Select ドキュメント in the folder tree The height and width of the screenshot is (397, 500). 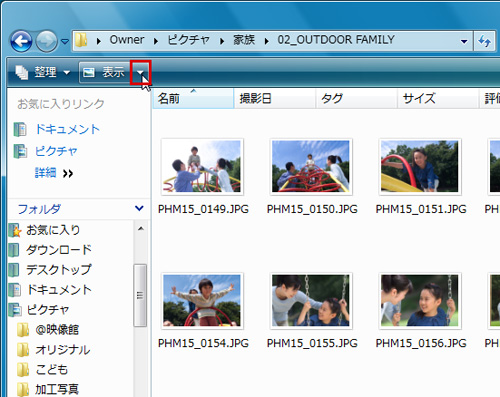click(x=51, y=290)
